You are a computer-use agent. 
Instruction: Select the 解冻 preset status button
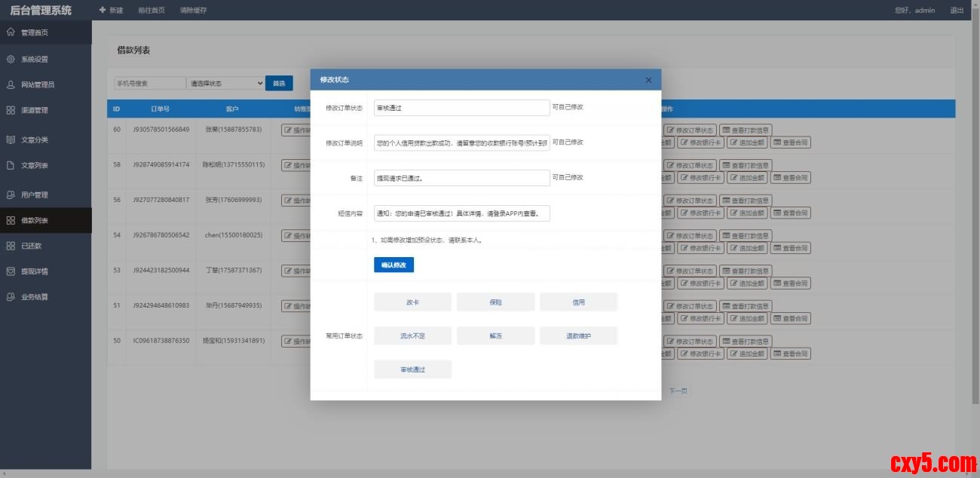pos(495,336)
